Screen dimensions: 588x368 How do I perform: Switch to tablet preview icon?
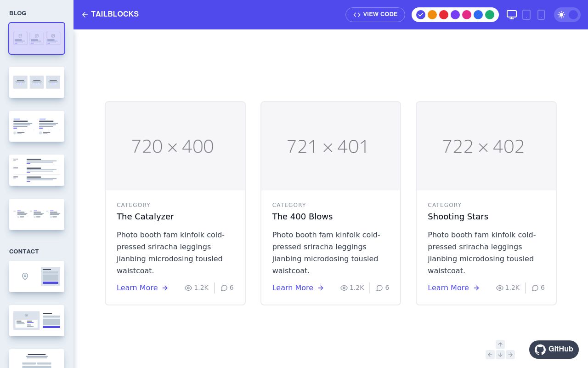[526, 15]
